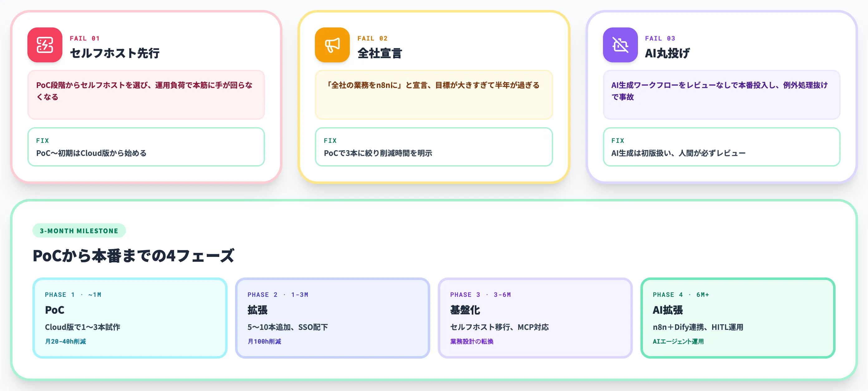
Task: Click the FIX label in the 全社宣言 card
Action: point(330,141)
